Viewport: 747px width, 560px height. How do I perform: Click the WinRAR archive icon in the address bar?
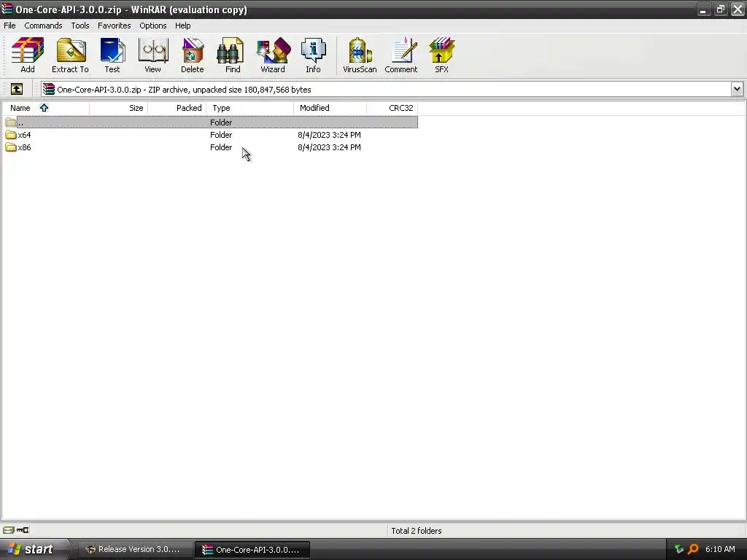[49, 90]
